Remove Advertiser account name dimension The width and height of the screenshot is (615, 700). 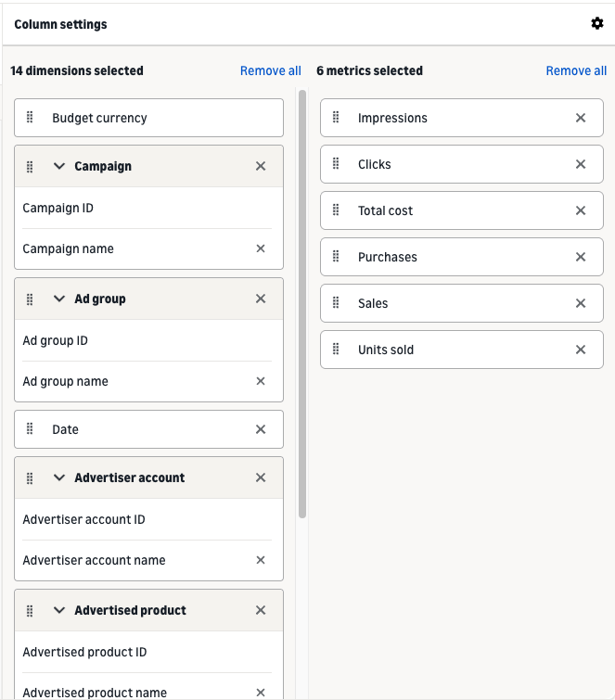(261, 560)
